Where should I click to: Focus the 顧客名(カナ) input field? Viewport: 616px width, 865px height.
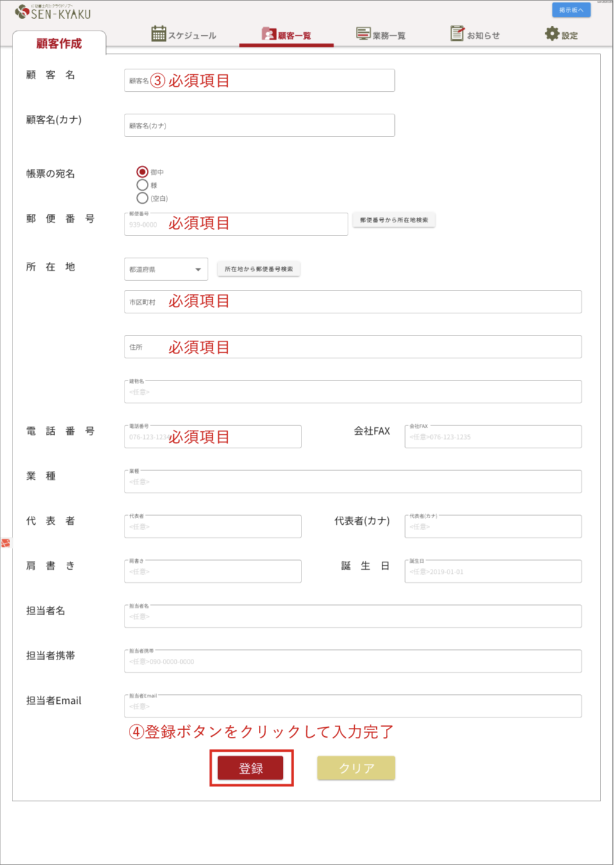pos(259,125)
